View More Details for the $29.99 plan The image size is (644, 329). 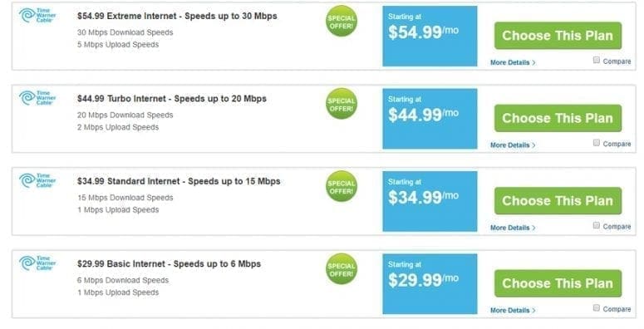[513, 310]
